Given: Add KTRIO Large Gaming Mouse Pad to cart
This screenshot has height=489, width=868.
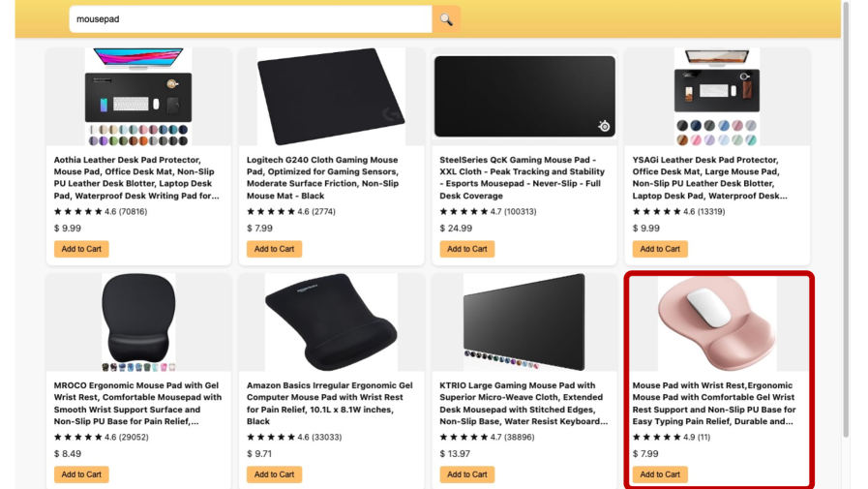Looking at the screenshot, I should (x=466, y=474).
